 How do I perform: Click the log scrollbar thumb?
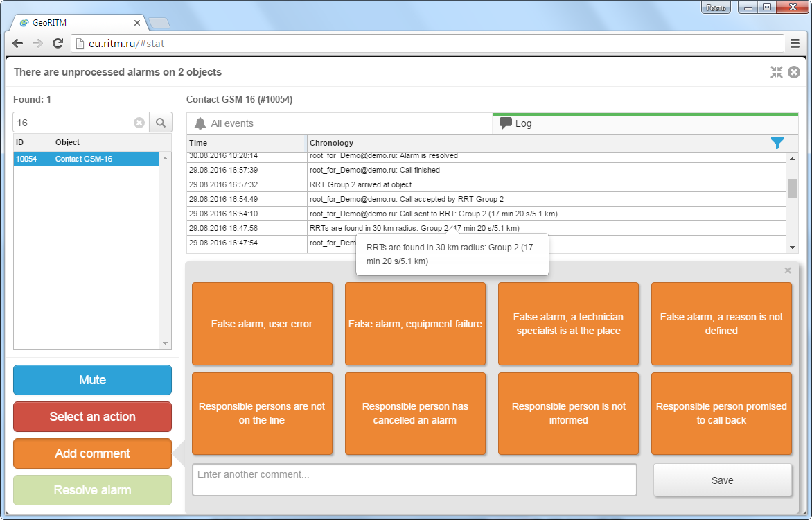coord(792,188)
